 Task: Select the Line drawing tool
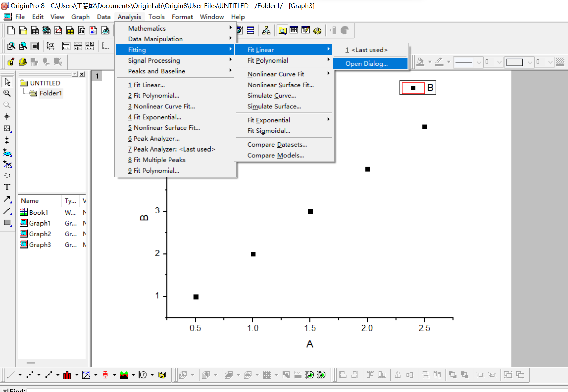7,211
